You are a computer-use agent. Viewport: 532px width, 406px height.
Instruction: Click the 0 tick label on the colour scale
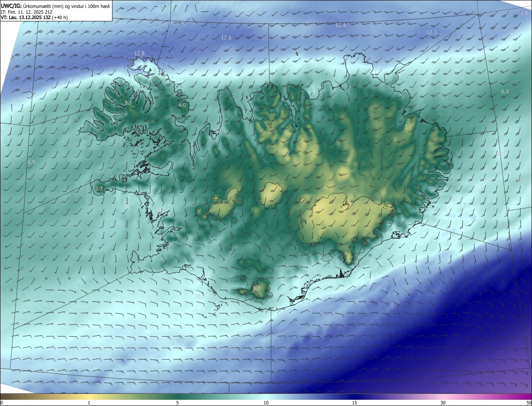coord(1,403)
